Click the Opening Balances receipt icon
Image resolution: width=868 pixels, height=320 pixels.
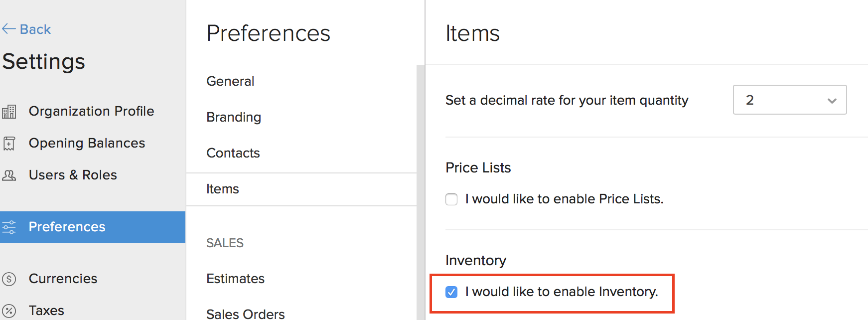(x=9, y=144)
